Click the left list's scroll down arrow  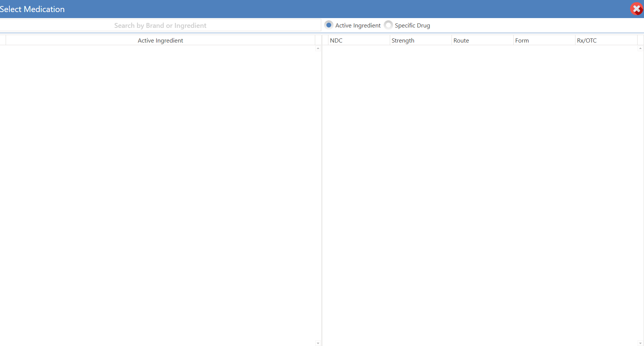(x=318, y=343)
